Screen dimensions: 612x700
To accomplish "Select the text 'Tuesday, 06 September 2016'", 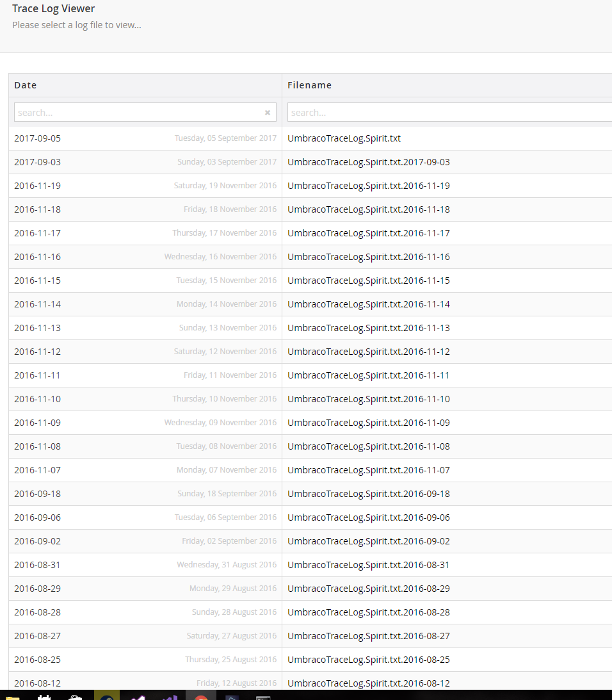I will 225,517.
